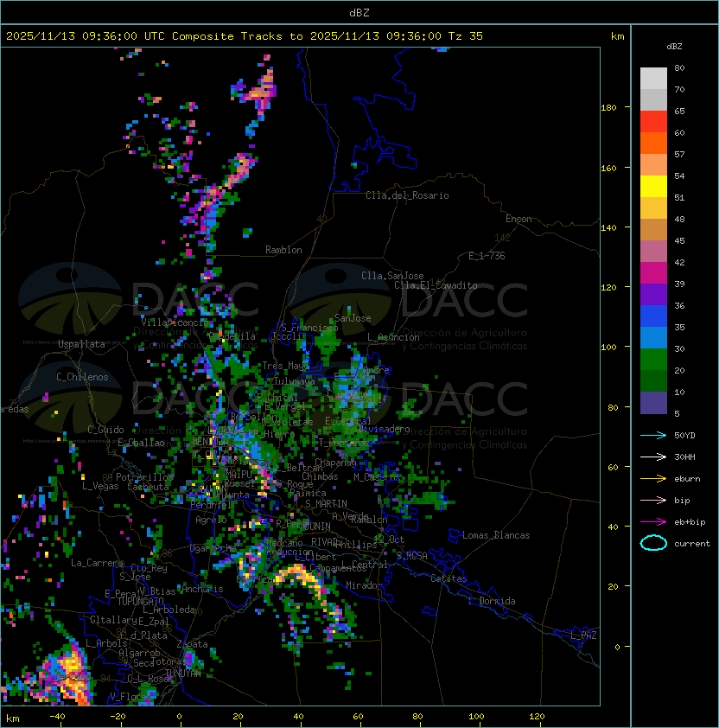Click the 'Ugarteche' map label

(x=213, y=548)
